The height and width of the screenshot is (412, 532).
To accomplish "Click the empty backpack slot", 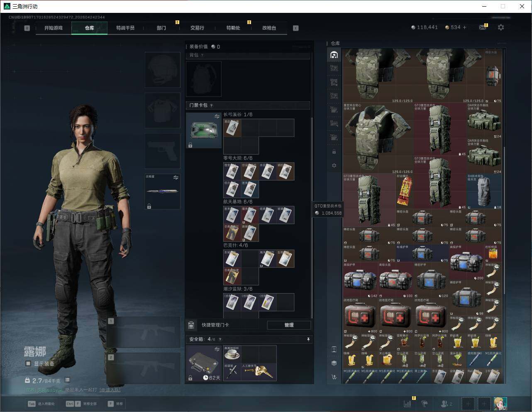I will (x=204, y=79).
